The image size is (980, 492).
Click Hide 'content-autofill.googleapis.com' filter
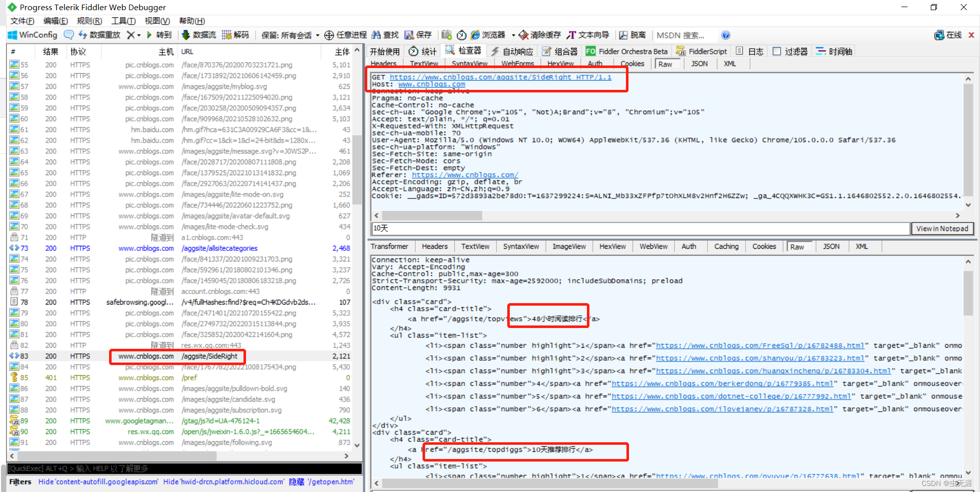[98, 481]
